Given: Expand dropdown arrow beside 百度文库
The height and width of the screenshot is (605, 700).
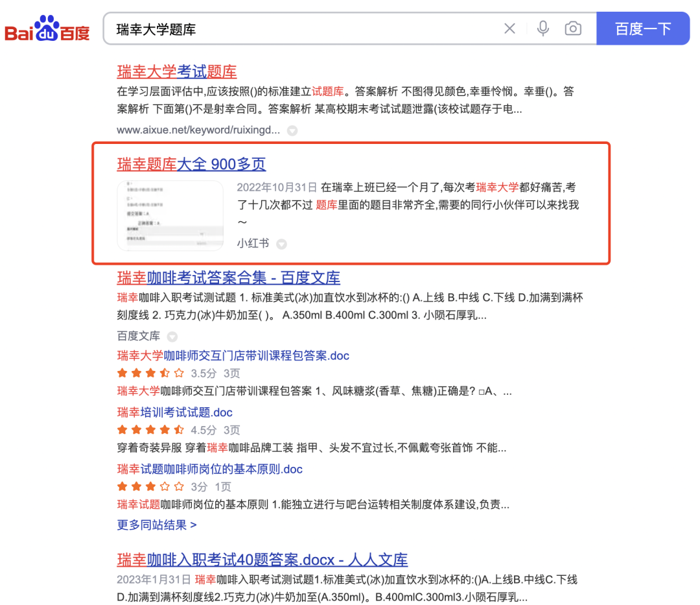Looking at the screenshot, I should coord(172,337).
